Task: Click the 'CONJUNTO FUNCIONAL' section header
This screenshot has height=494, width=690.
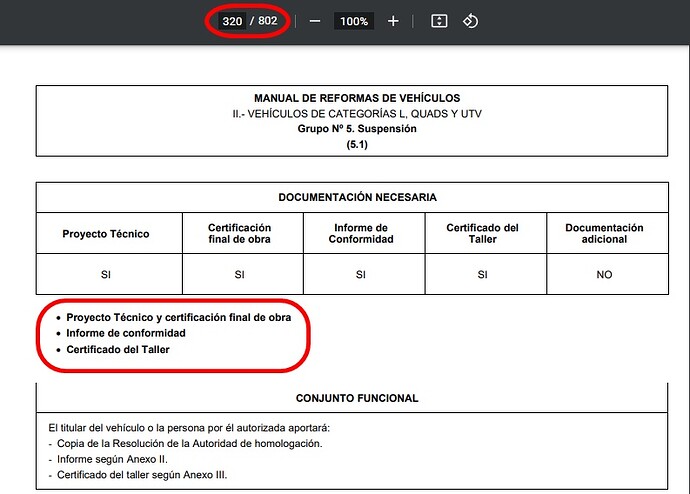Action: pos(357,398)
